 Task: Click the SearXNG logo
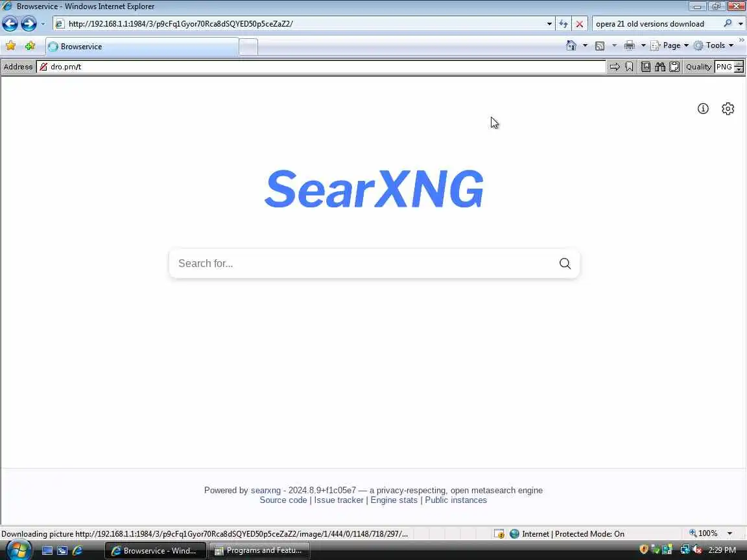pyautogui.click(x=374, y=189)
